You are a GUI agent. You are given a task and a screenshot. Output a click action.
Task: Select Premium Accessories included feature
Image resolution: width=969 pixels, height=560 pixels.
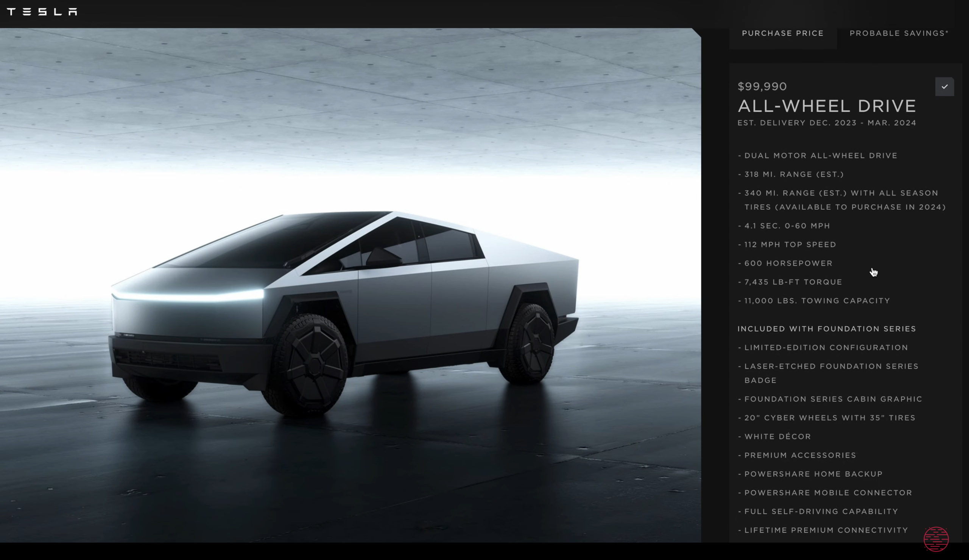[x=800, y=455]
